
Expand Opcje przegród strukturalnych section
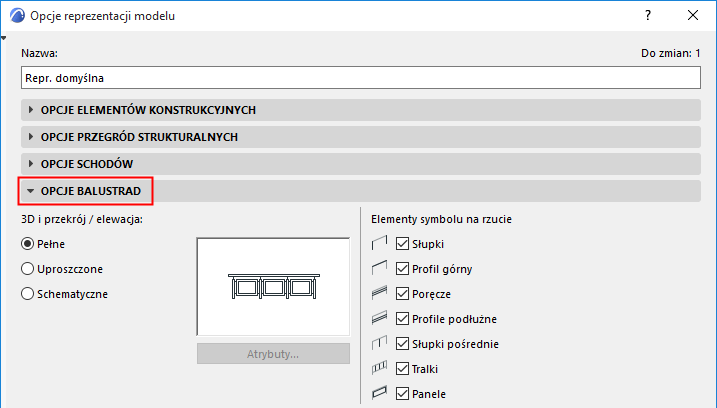pos(139,136)
